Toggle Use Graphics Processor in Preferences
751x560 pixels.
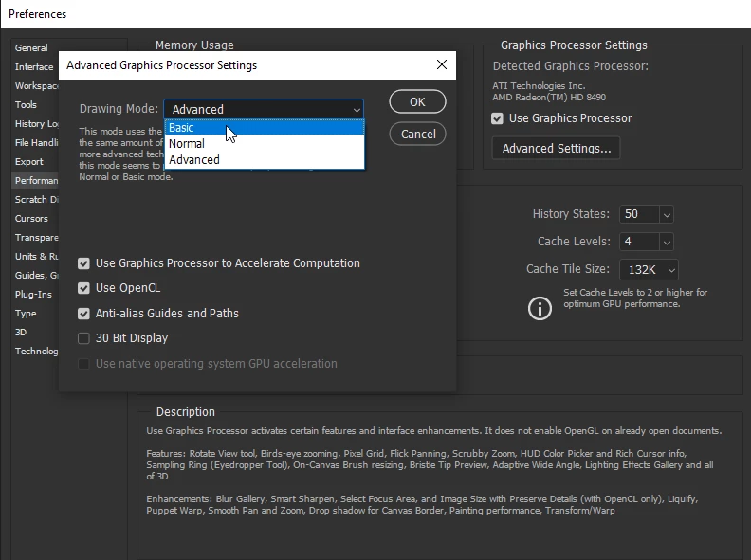coord(497,118)
